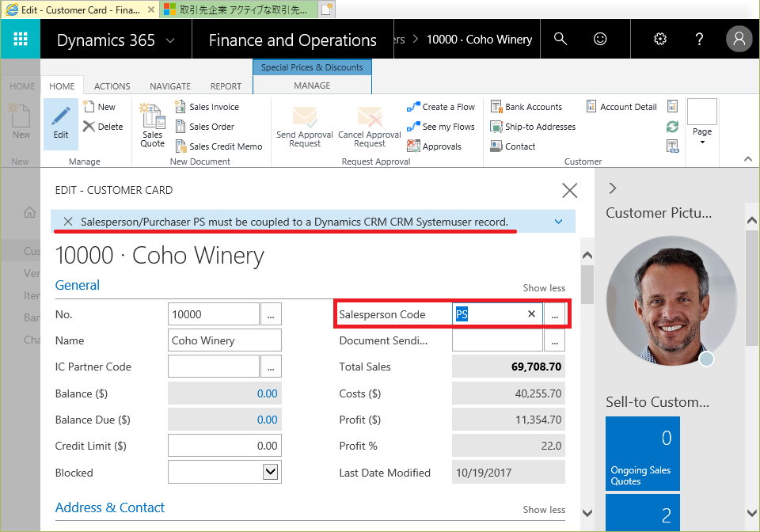Click the FactBox scrollbar up arrow
760x532 pixels.
pyautogui.click(x=752, y=221)
